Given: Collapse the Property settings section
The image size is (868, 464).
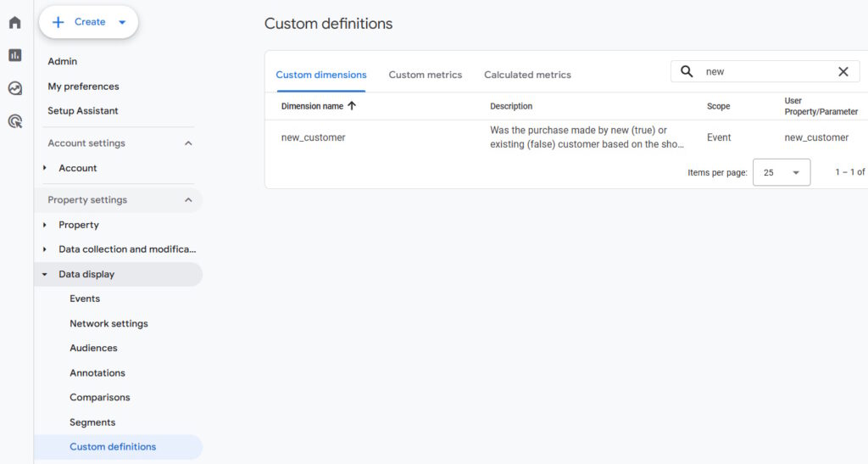Looking at the screenshot, I should 188,200.
